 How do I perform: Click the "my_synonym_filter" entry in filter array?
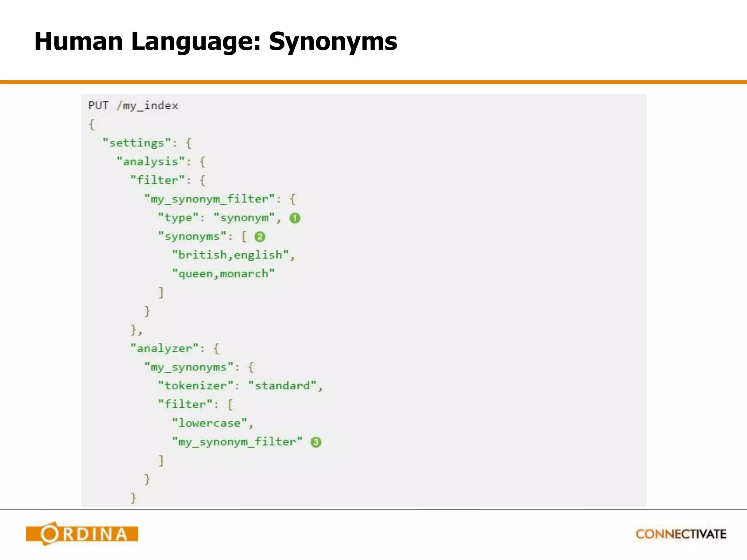[x=237, y=442]
